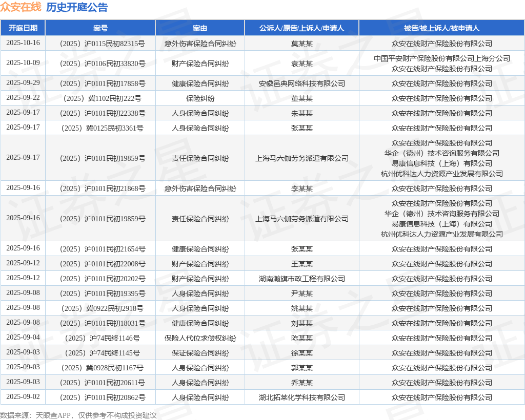The image size is (525, 420).
Task: Select plaintiff 陈某某
Action: tap(301, 338)
